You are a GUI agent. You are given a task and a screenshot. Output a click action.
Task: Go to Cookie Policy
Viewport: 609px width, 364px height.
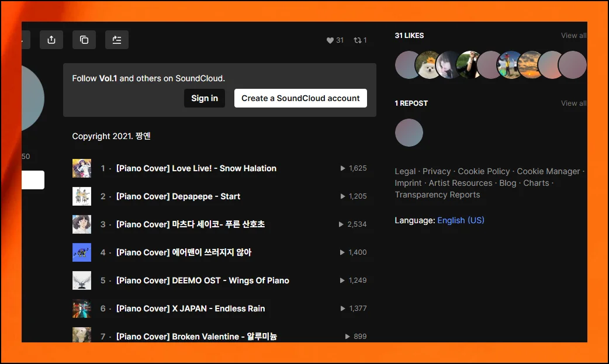pyautogui.click(x=483, y=171)
